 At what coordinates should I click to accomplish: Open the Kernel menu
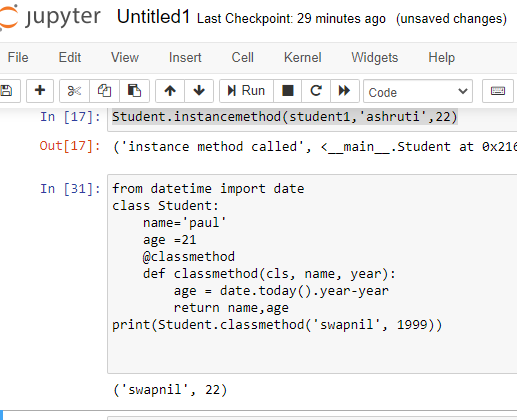tap(303, 58)
